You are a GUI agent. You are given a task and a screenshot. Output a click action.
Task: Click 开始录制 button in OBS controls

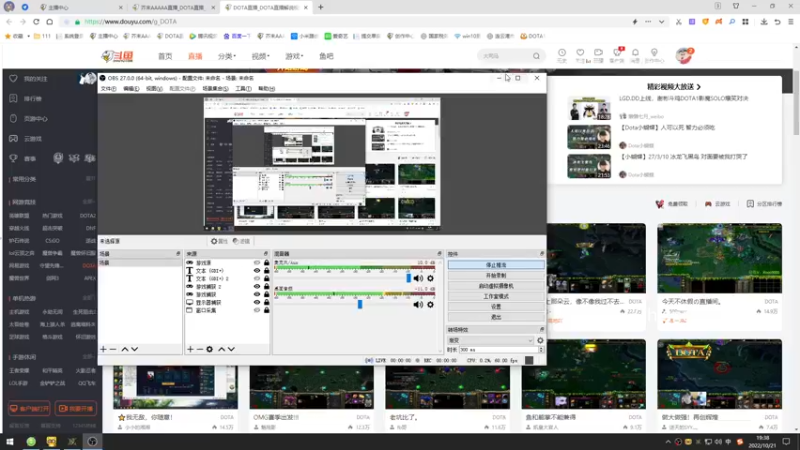496,276
